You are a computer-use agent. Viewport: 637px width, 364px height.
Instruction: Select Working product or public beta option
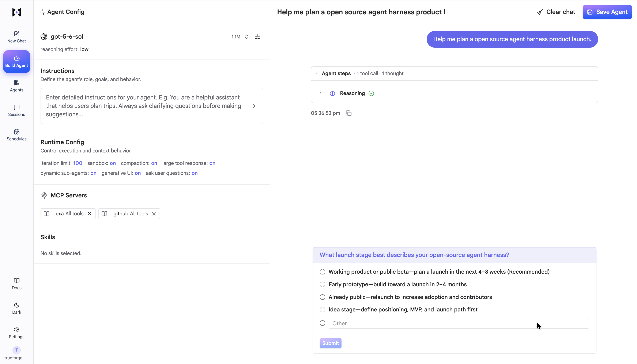pos(323,272)
